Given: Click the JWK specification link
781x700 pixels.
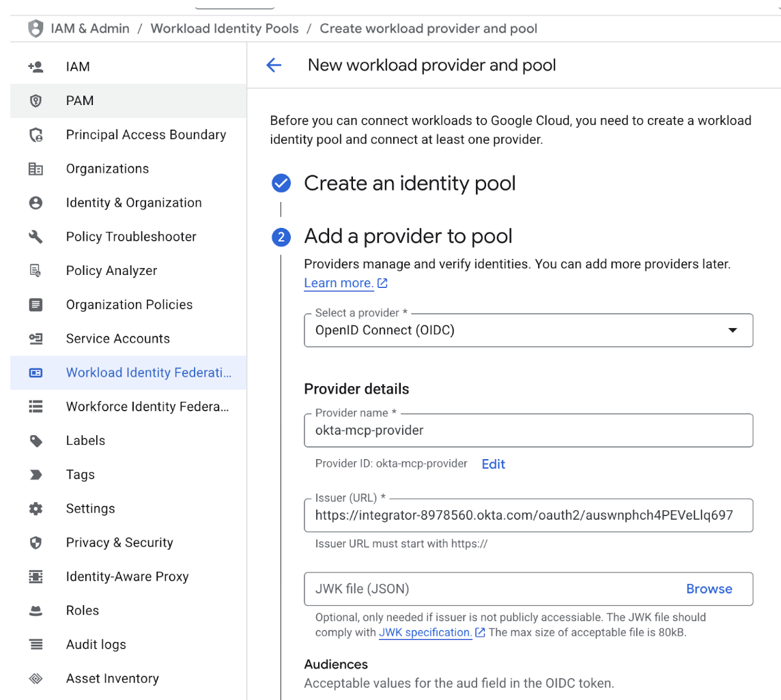Looking at the screenshot, I should click(x=425, y=632).
